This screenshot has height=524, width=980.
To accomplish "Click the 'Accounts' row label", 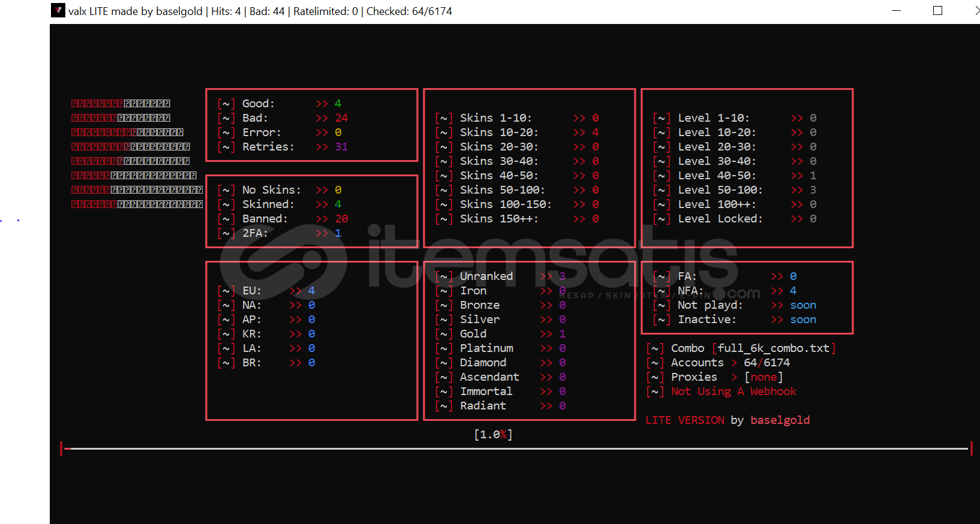I will tap(697, 363).
